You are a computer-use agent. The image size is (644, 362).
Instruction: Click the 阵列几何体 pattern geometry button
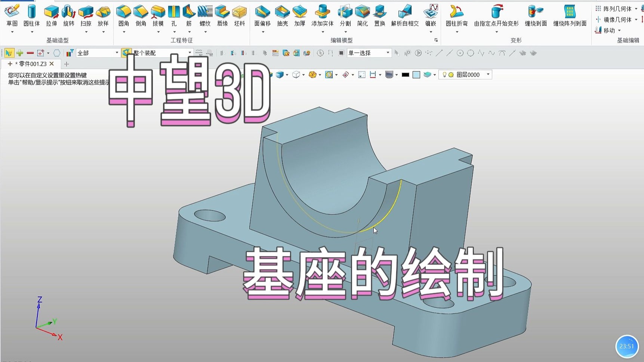(x=613, y=9)
